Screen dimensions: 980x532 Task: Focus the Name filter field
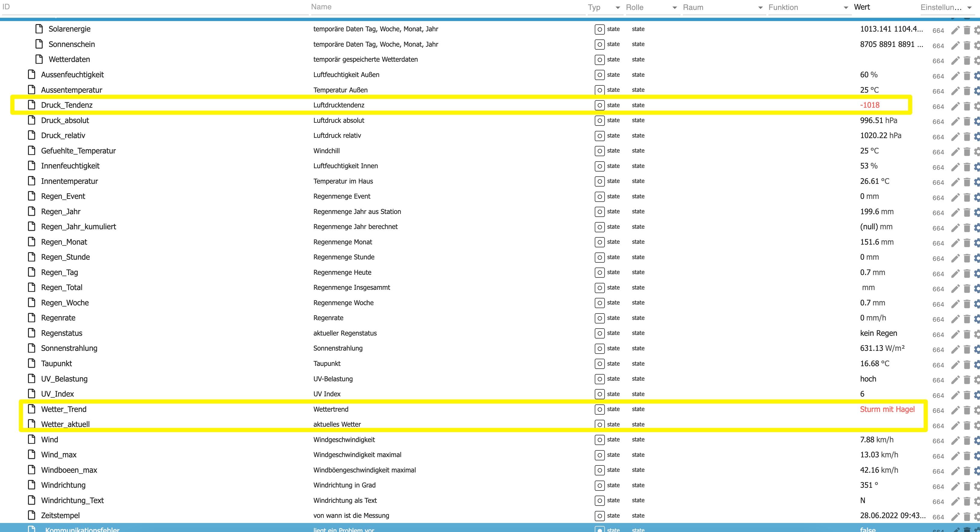448,8
